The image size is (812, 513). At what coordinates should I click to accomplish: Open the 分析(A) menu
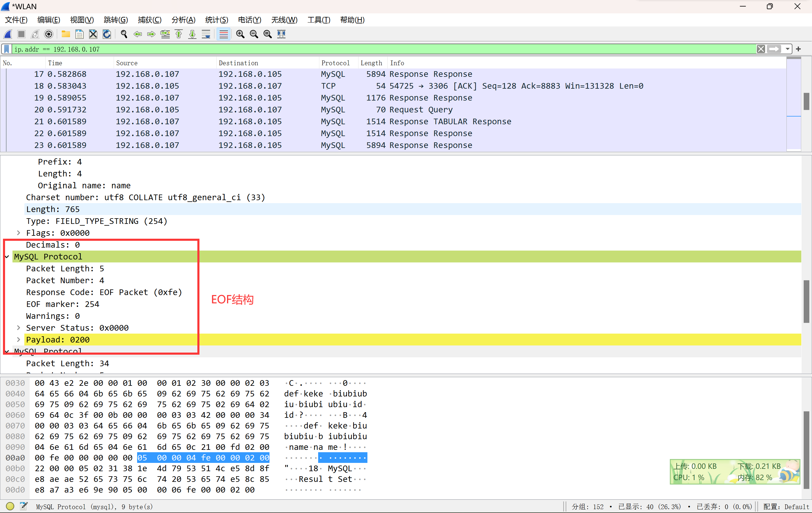point(183,20)
